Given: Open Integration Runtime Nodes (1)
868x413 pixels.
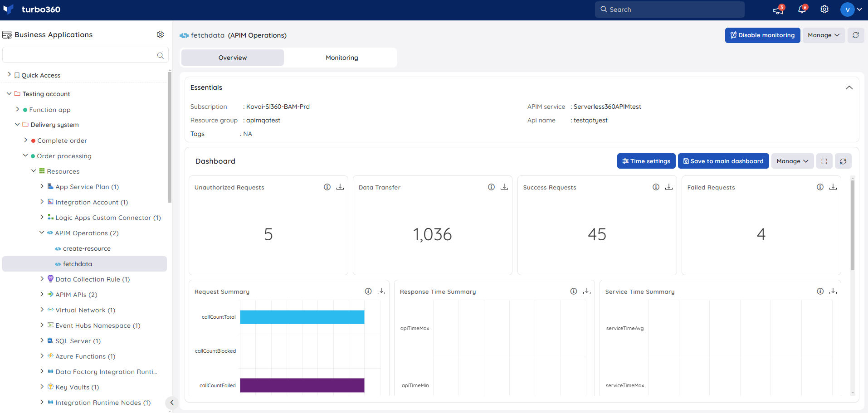Looking at the screenshot, I should point(103,403).
